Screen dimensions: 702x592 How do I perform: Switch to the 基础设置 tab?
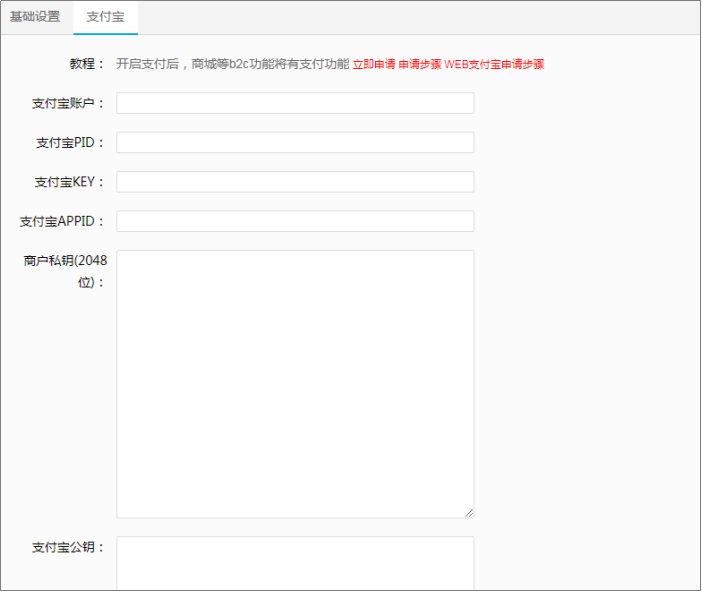click(x=36, y=17)
